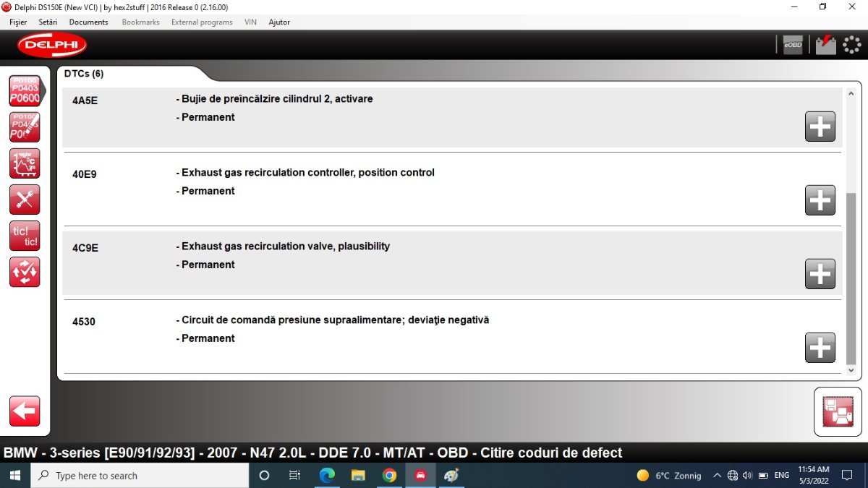Click the DTC list scroll-down arrow
This screenshot has height=488, width=868.
851,370
